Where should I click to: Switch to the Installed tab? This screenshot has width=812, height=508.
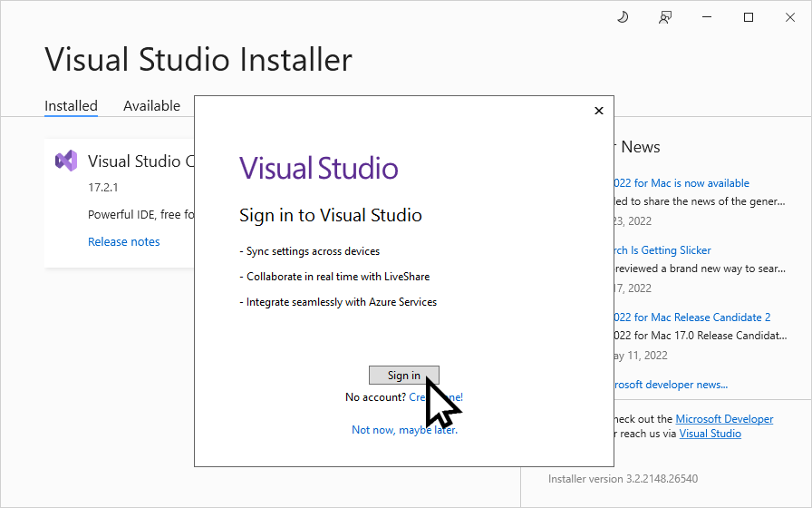click(x=71, y=106)
